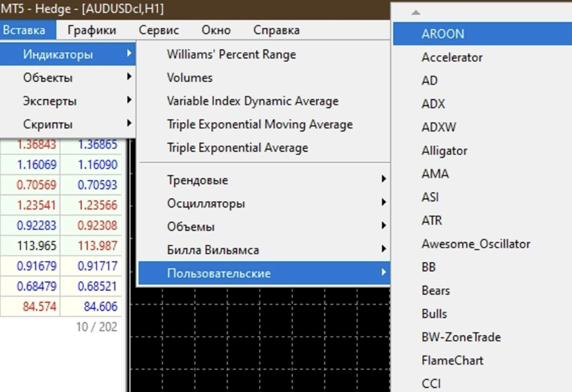
Task: Click ask price 84.606
Action: tap(101, 307)
